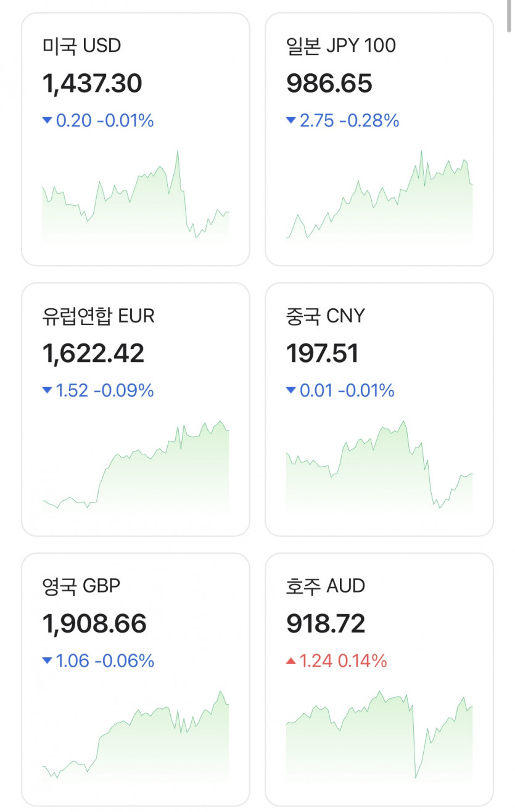Open the CNY price trend graph
Image resolution: width=515 pixels, height=812 pixels.
(x=379, y=470)
